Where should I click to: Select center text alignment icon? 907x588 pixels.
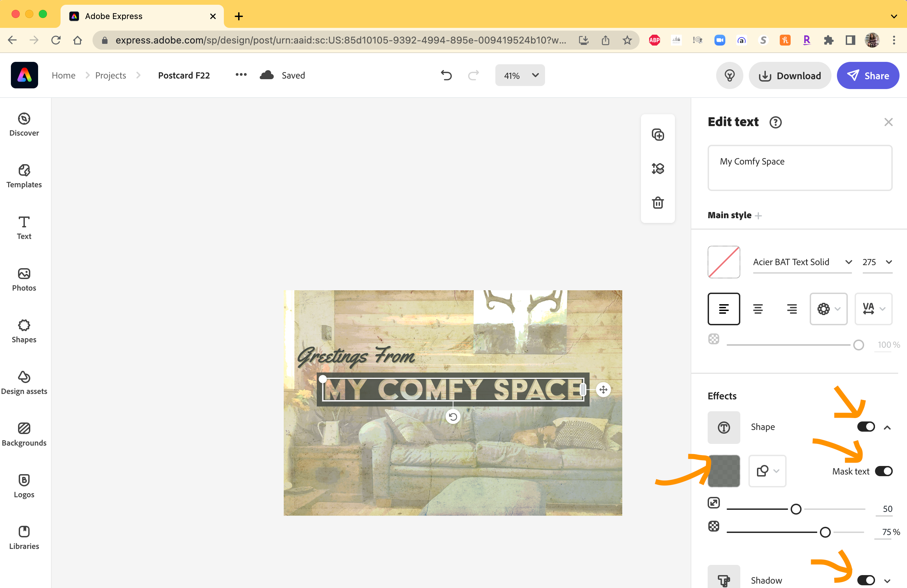coord(758,309)
